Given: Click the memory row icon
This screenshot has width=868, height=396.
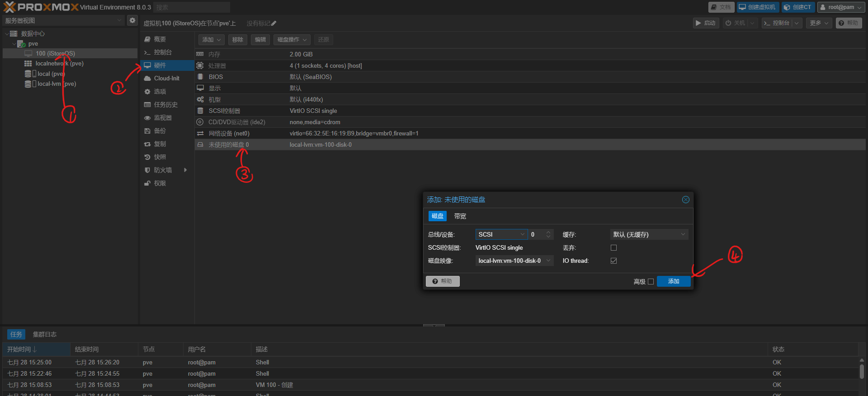Looking at the screenshot, I should pyautogui.click(x=200, y=54).
